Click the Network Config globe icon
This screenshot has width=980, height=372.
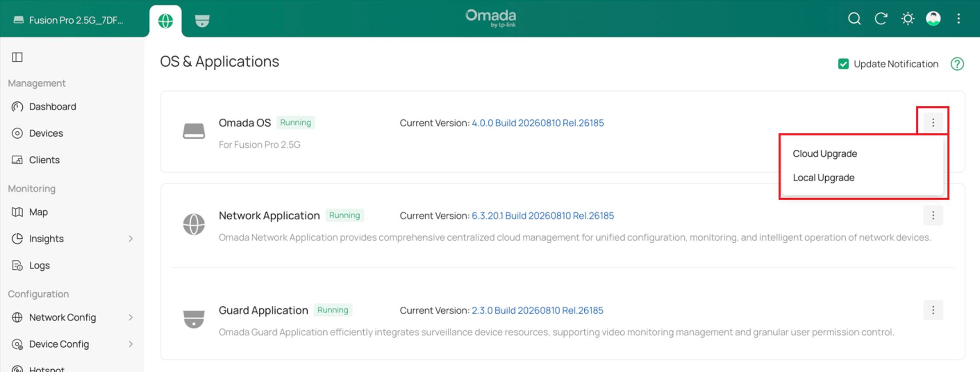tap(17, 317)
